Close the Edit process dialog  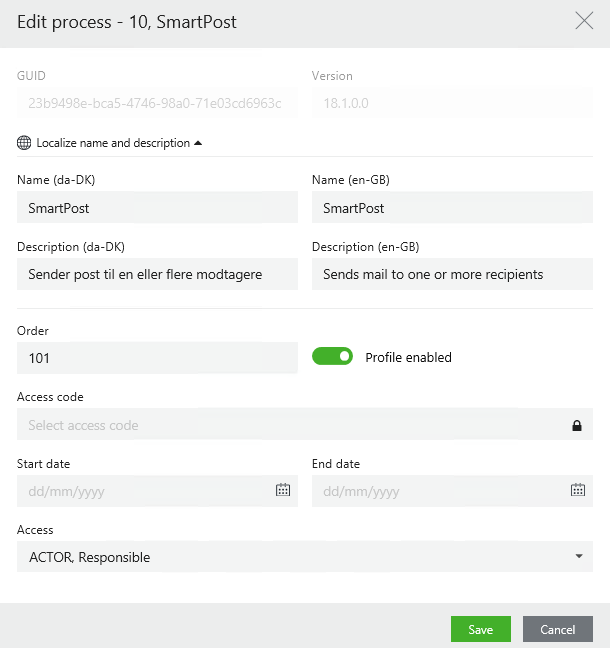coord(584,21)
